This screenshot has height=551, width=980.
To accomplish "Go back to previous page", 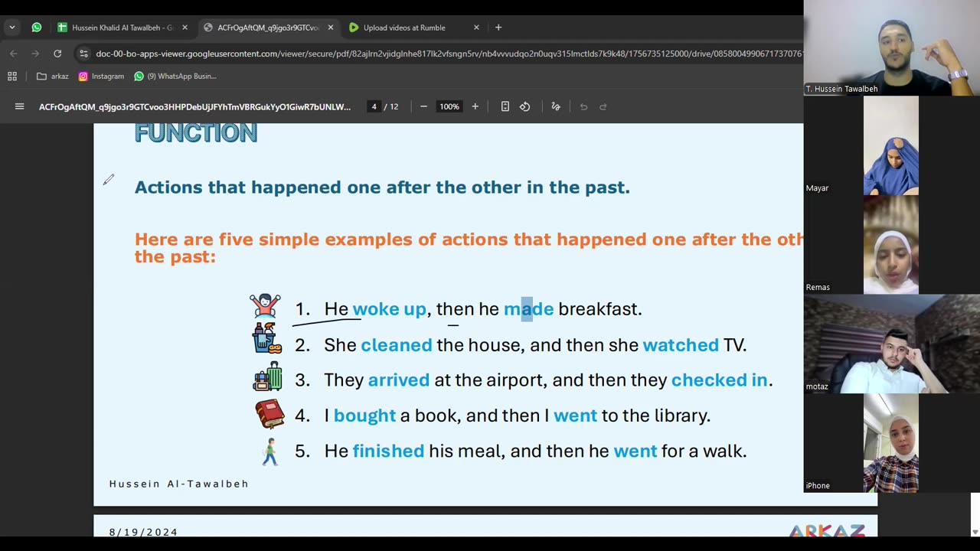I will (x=13, y=54).
